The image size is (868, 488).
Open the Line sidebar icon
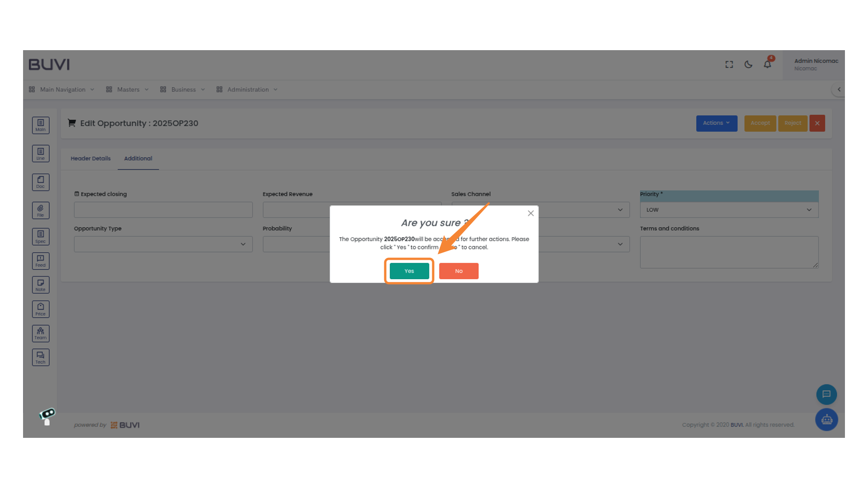[x=41, y=154]
